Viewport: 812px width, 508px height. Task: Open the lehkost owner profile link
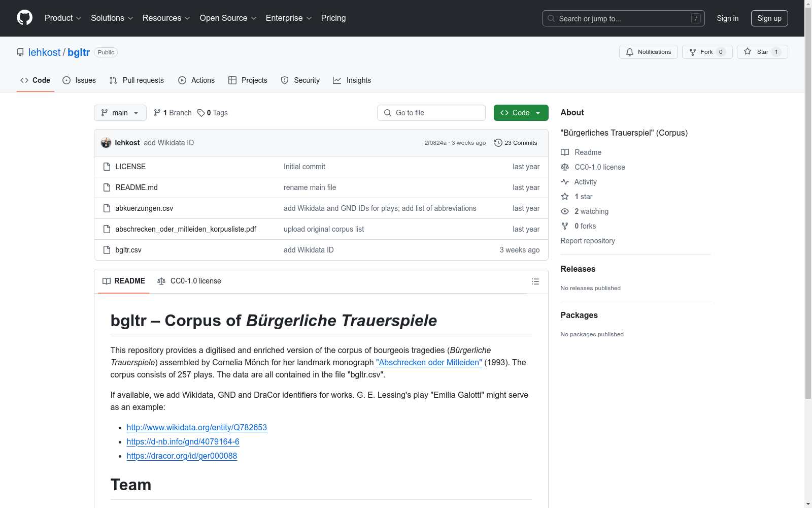point(44,52)
